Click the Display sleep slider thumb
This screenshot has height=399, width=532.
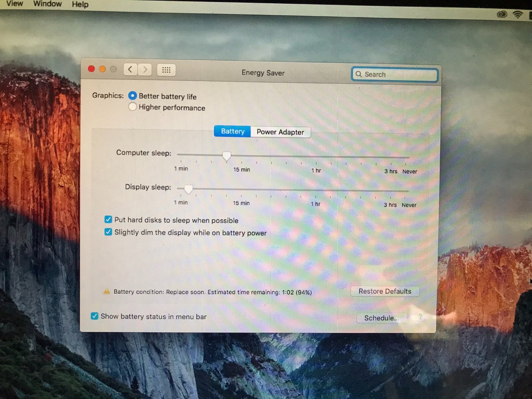188,189
